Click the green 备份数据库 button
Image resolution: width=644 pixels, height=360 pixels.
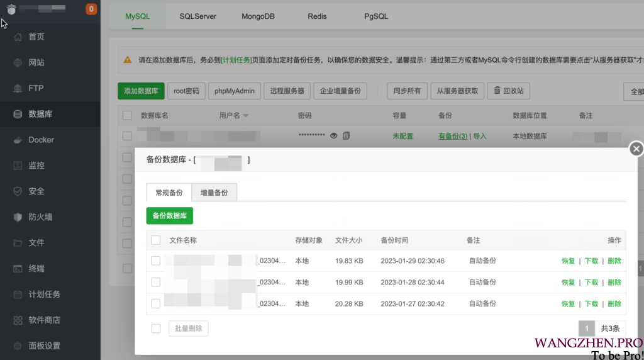coord(170,215)
